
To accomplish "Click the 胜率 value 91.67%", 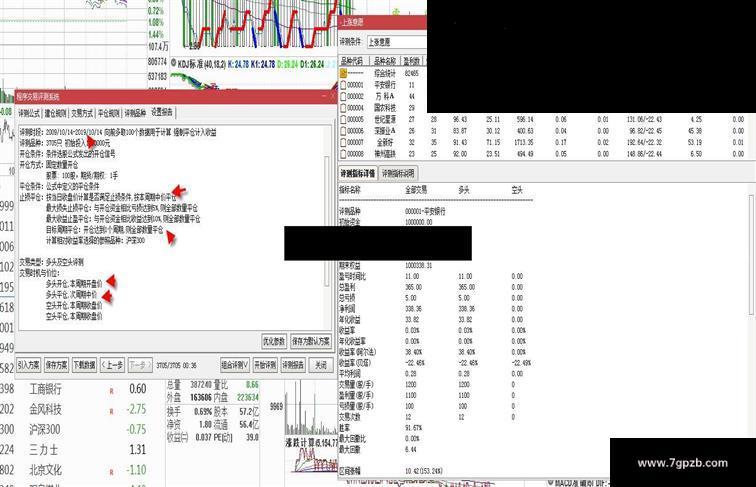I will click(x=413, y=428).
